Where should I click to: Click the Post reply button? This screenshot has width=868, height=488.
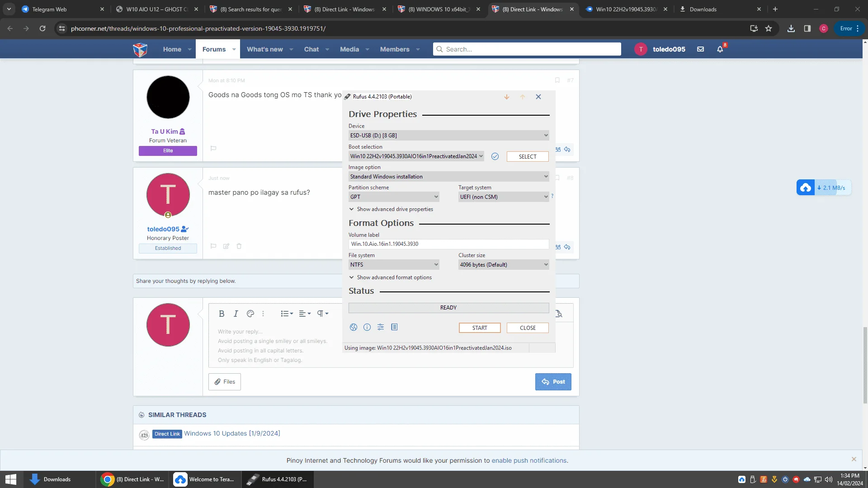(x=553, y=382)
